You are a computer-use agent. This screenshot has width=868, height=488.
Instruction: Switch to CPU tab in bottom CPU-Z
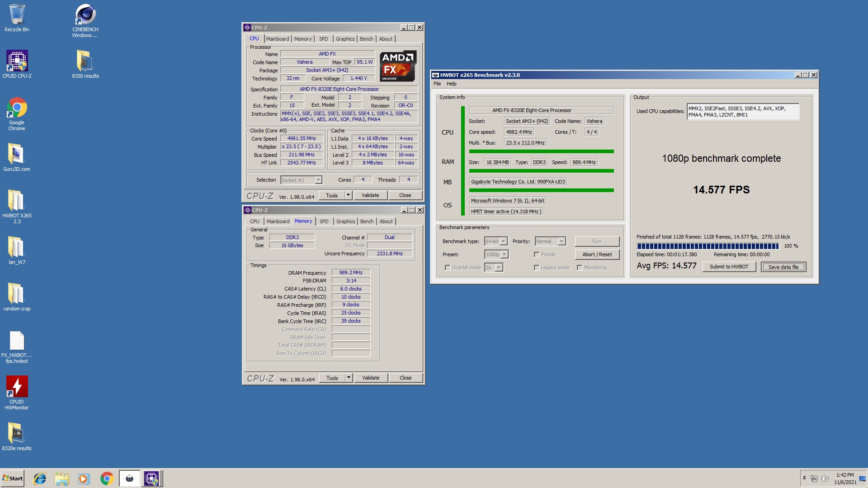tap(255, 221)
